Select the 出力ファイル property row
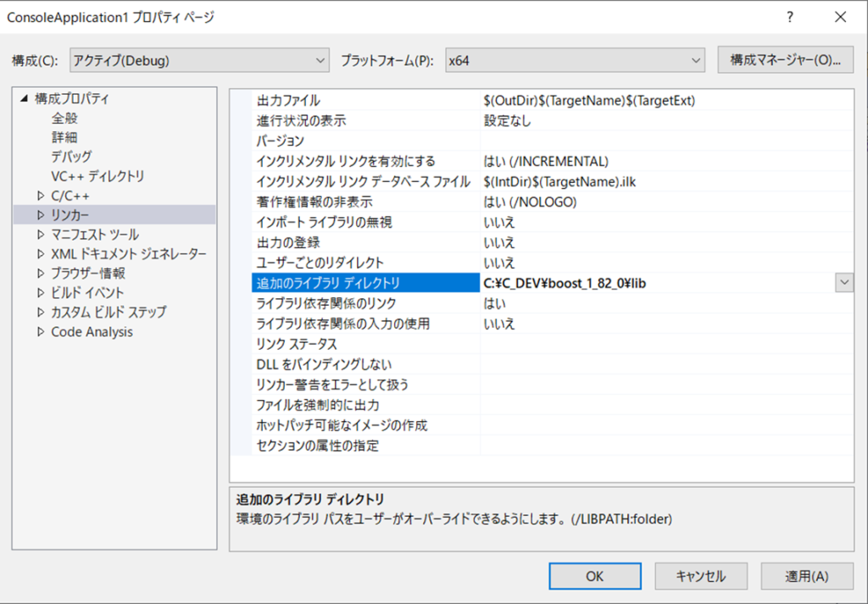 tap(366, 101)
